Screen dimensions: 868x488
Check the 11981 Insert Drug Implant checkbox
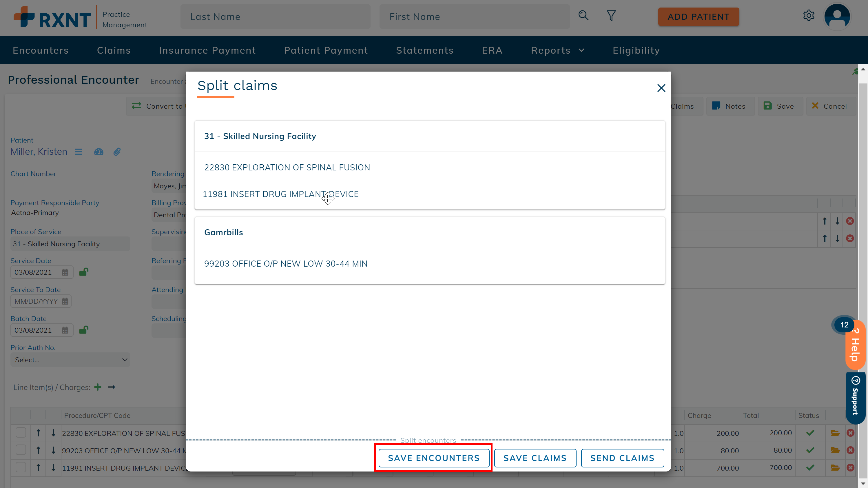pyautogui.click(x=21, y=468)
